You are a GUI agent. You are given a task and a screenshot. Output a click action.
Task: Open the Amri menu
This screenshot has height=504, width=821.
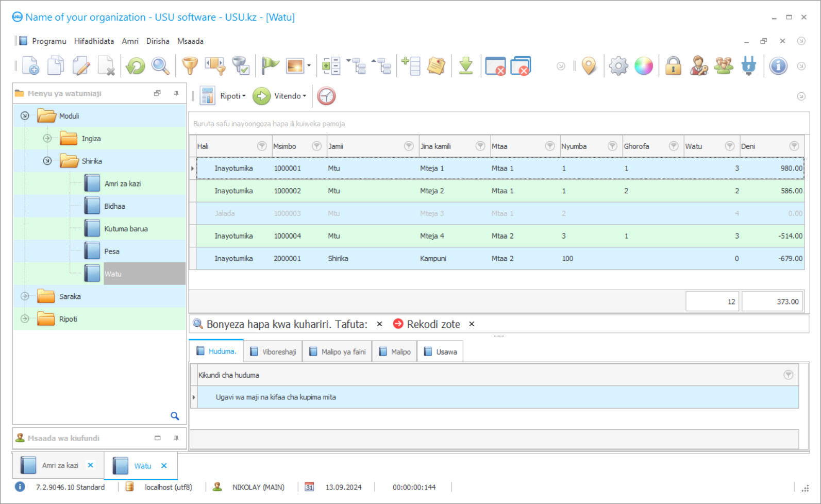tap(130, 41)
